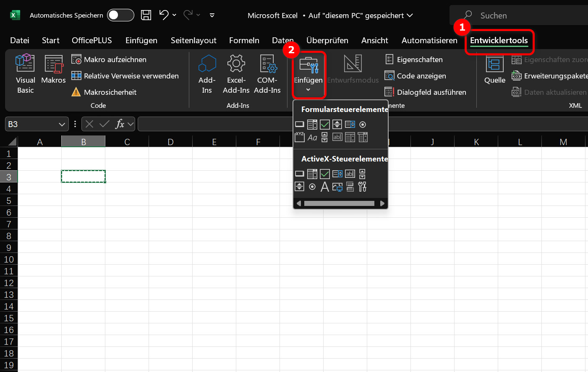
Task: Click the Select All corner triangle
Action: 13,141
